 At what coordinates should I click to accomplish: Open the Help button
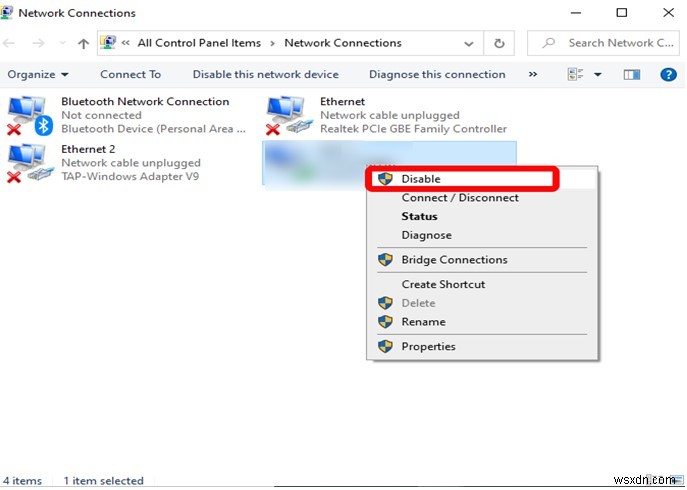click(x=668, y=75)
